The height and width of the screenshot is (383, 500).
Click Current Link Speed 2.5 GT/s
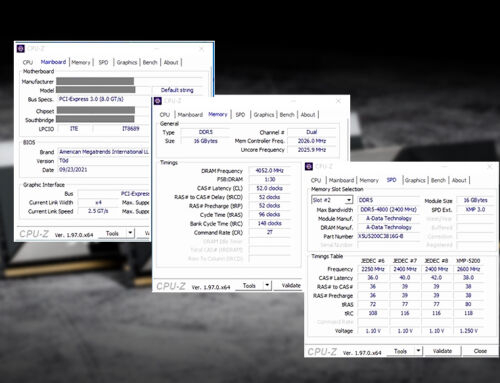click(98, 211)
